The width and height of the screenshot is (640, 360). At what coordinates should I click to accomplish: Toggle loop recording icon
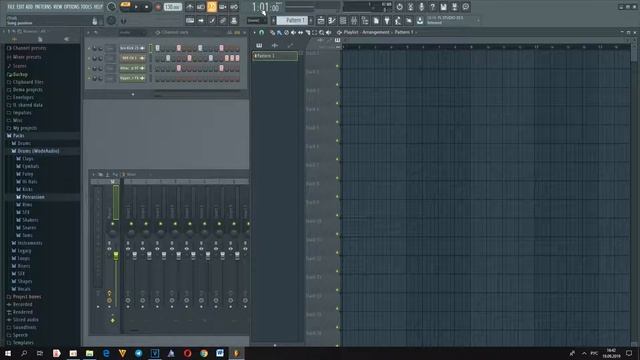point(234,7)
